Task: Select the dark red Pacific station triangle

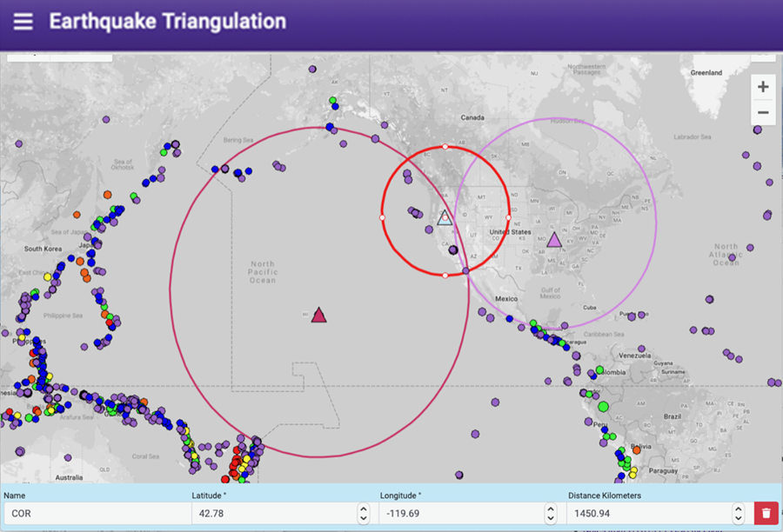Action: pyautogui.click(x=319, y=315)
